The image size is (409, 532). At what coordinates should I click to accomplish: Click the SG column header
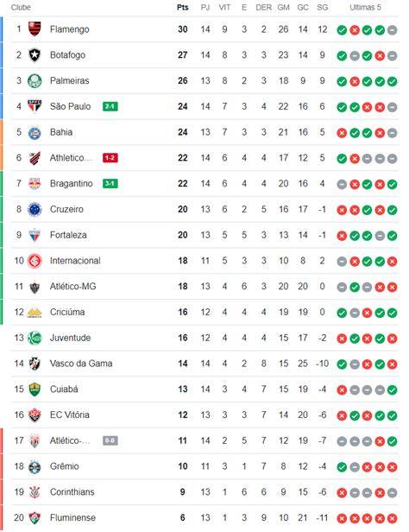(322, 7)
